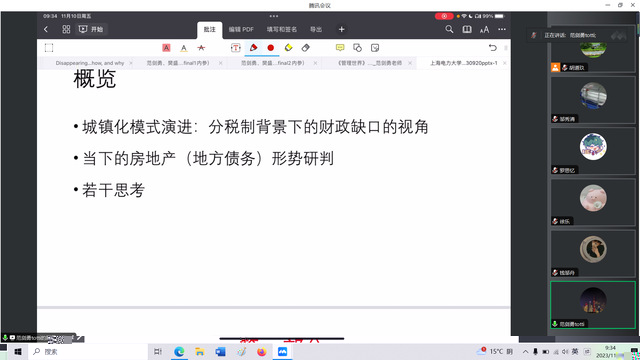
Task: Open the 导出 tab
Action: point(316,29)
